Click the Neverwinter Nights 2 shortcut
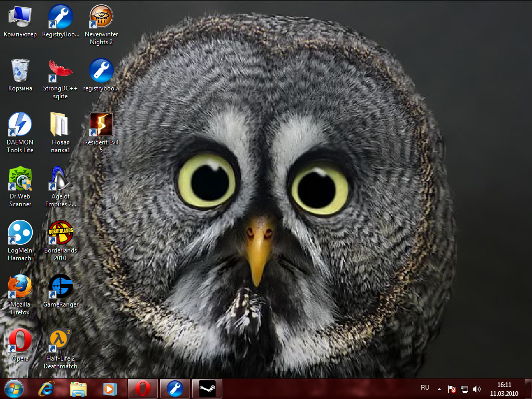The height and width of the screenshot is (399, 532). click(x=101, y=25)
